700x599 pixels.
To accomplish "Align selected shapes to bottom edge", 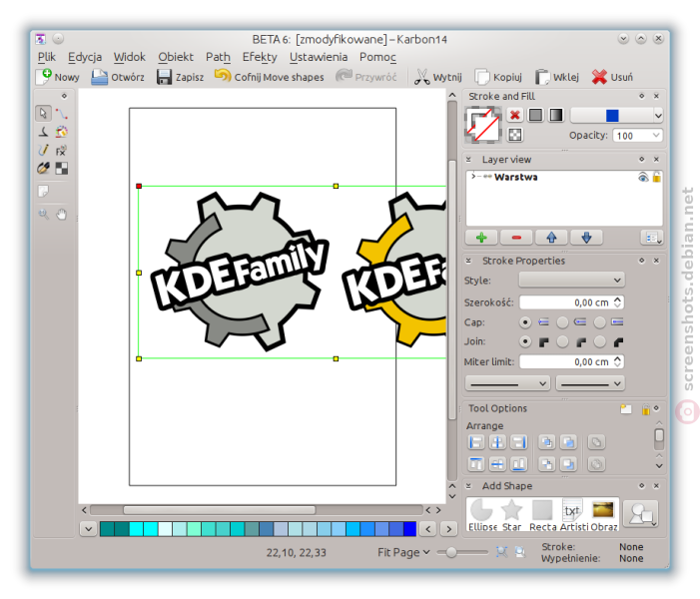I will coord(518,464).
